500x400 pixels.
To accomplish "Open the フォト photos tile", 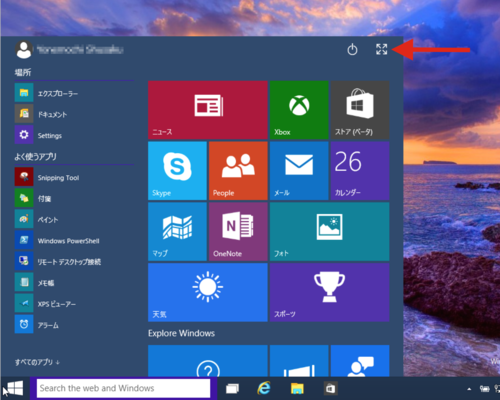I will click(x=329, y=232).
